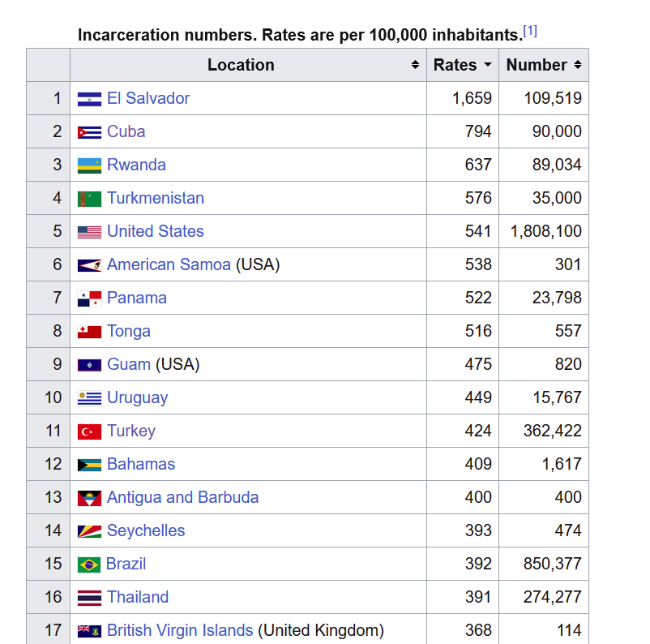The image size is (650, 644).
Task: Click the Seychelles flag icon
Action: [89, 531]
